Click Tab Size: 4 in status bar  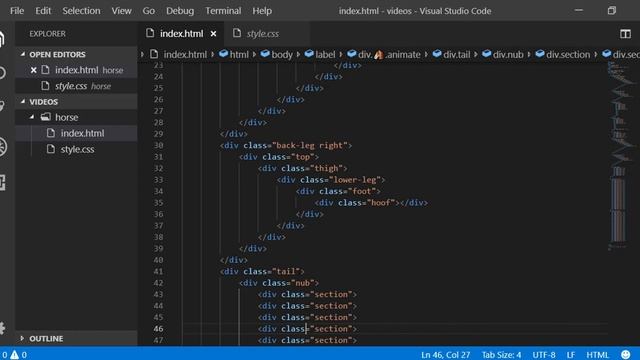(x=501, y=354)
